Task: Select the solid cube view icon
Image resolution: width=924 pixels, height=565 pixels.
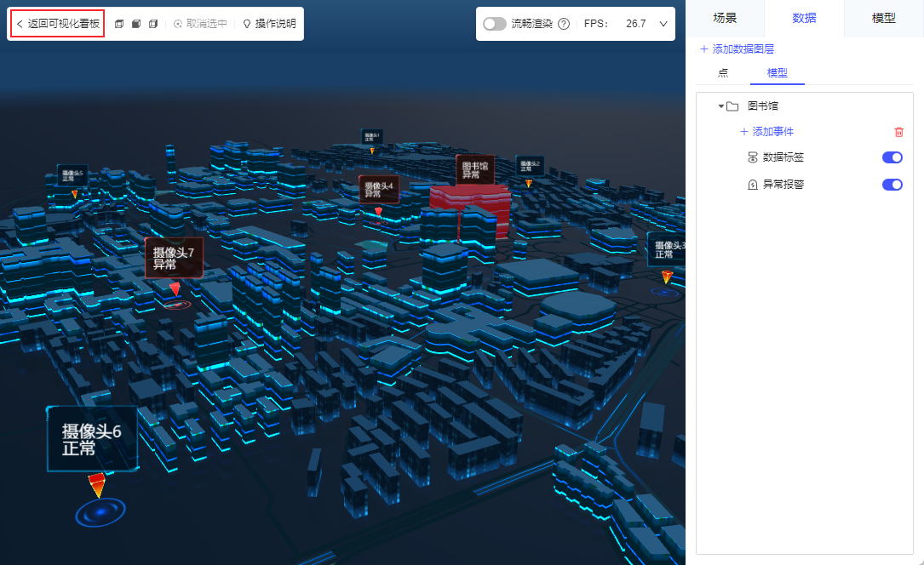Action: coord(136,24)
